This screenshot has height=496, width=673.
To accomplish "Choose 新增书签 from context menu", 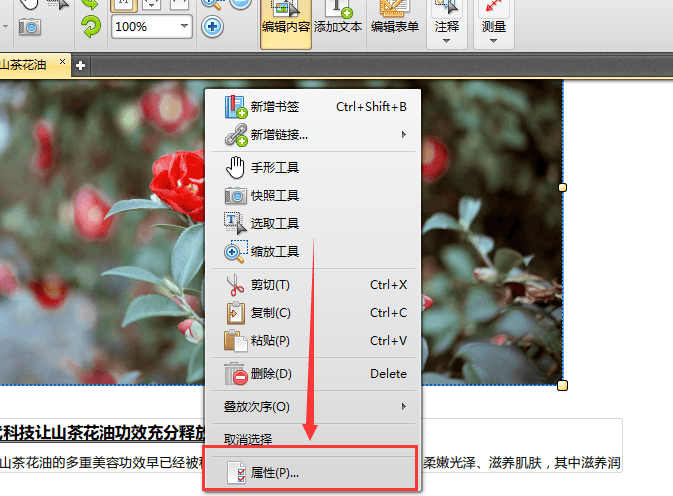I will pos(315,107).
